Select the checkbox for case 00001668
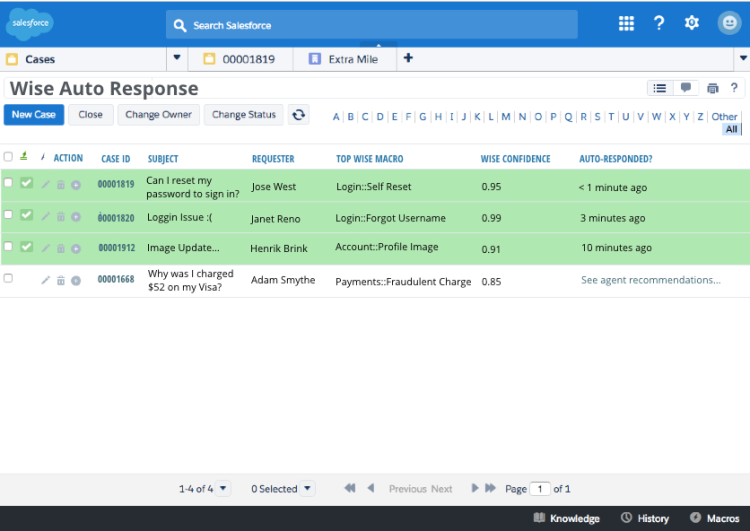This screenshot has height=531, width=750. pyautogui.click(x=8, y=278)
